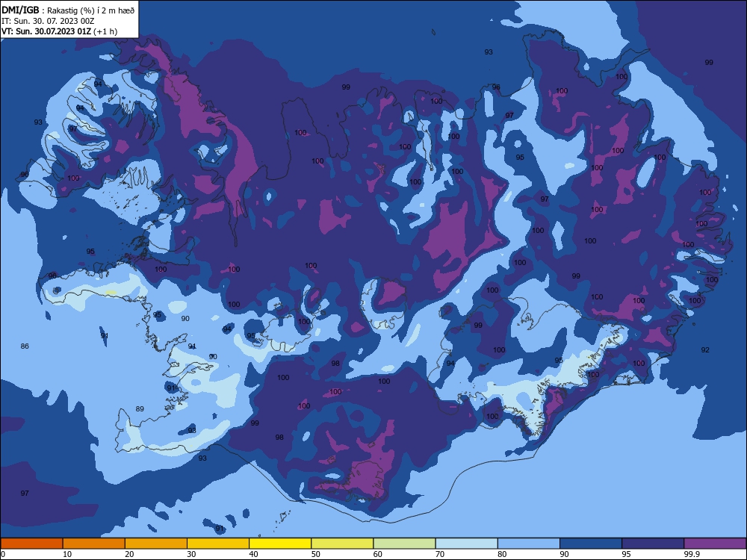Pick the light green 60–70 legend swatch
Image resolution: width=747 pixels, height=560 pixels.
click(x=404, y=544)
